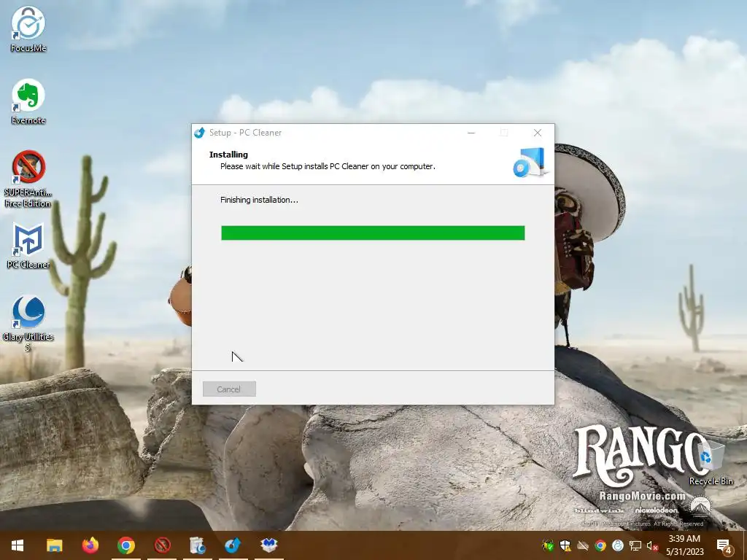Screen dimensions: 747x560
Task: Click the 'Finishing installation...' status text
Action: [259, 200]
